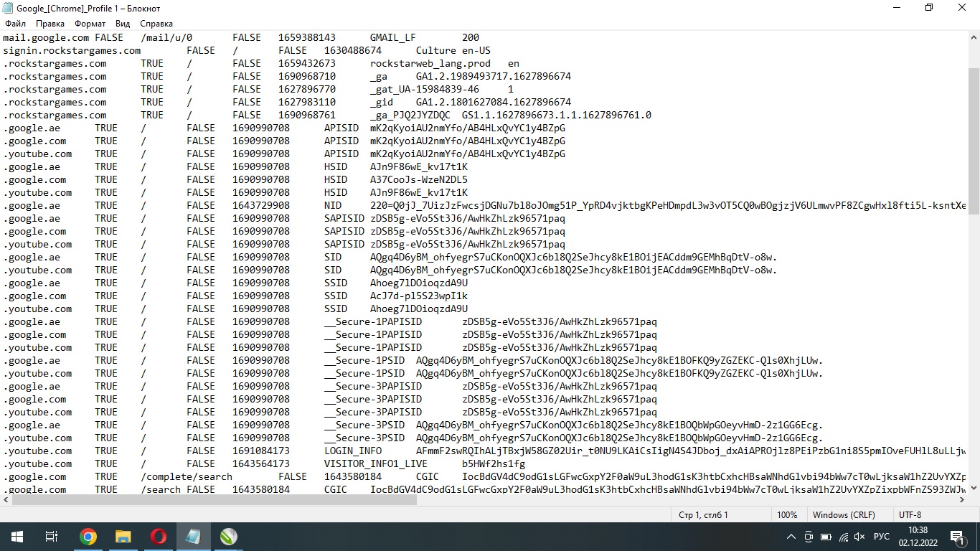Place cursor on 'mail.google.com' text
The width and height of the screenshot is (980, 551).
tap(46, 37)
